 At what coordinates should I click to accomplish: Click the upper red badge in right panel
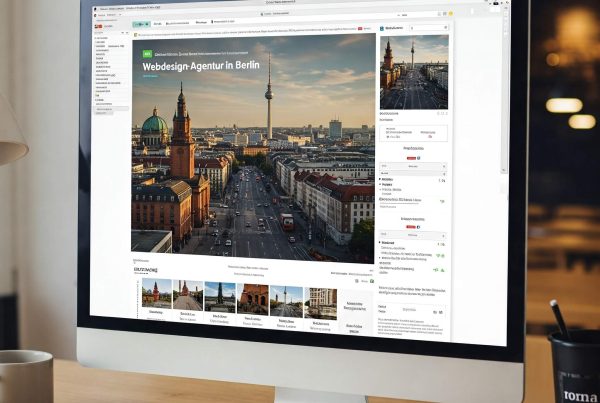coord(411,158)
